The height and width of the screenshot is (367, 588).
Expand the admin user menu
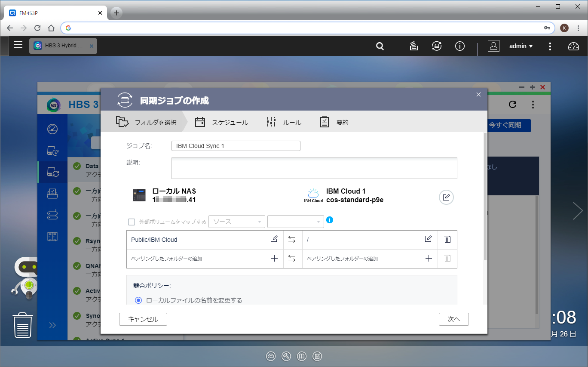[x=521, y=46]
